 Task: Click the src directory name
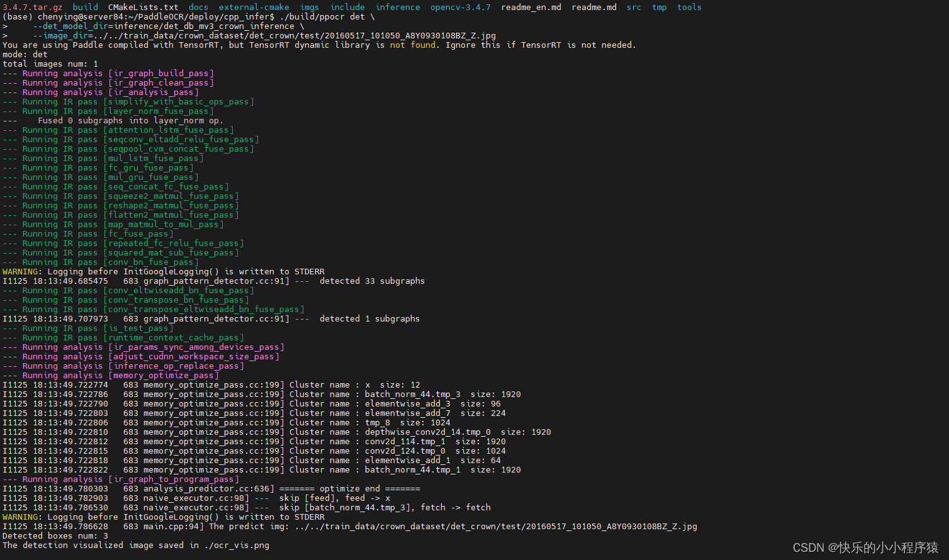coord(634,8)
